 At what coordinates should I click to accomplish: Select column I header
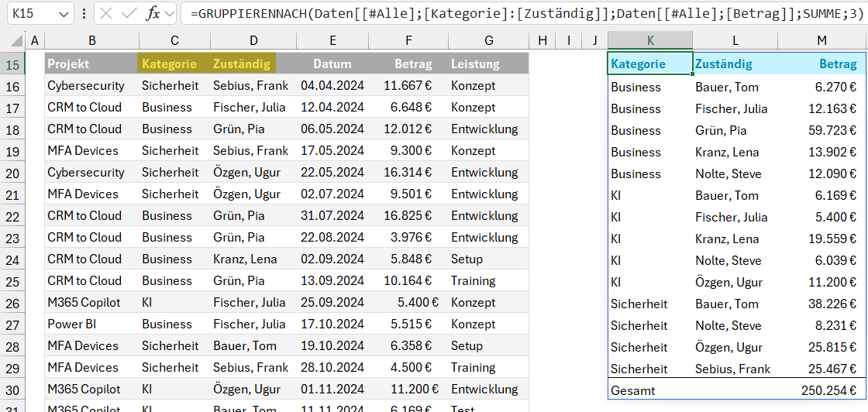[x=569, y=39]
